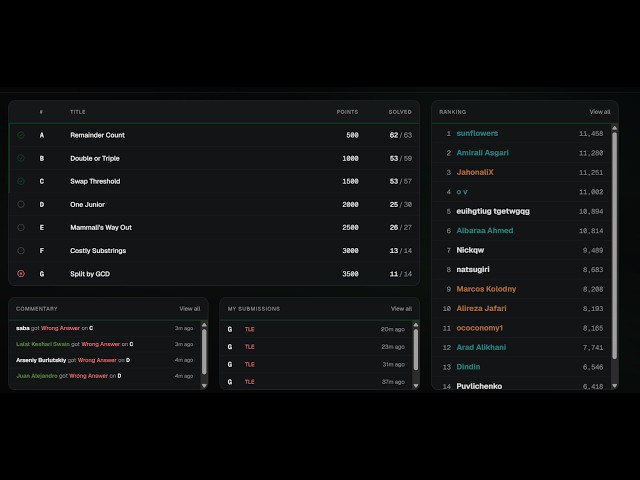Open the Swap Threshold problem
This screenshot has width=640, height=480.
[95, 181]
